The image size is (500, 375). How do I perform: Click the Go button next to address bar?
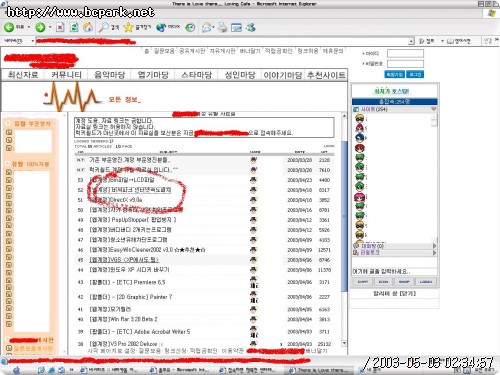click(x=427, y=41)
